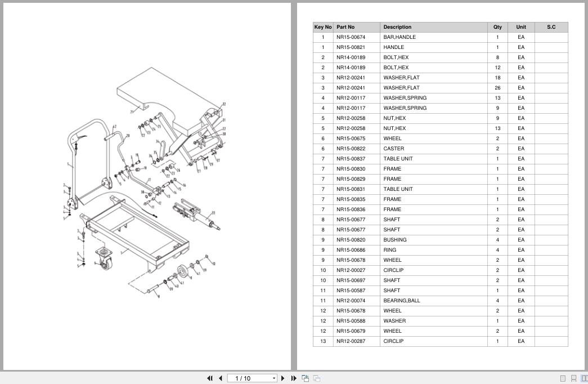Go to the previous page
588x384 pixels.
pos(221,378)
